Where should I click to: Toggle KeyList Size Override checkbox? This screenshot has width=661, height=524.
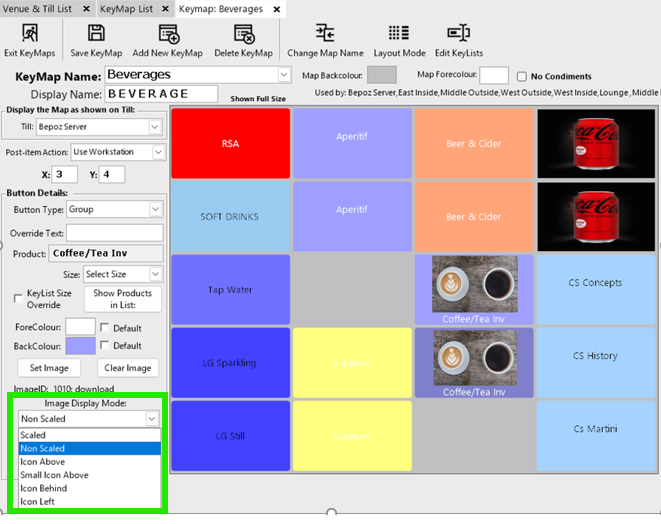[19, 297]
